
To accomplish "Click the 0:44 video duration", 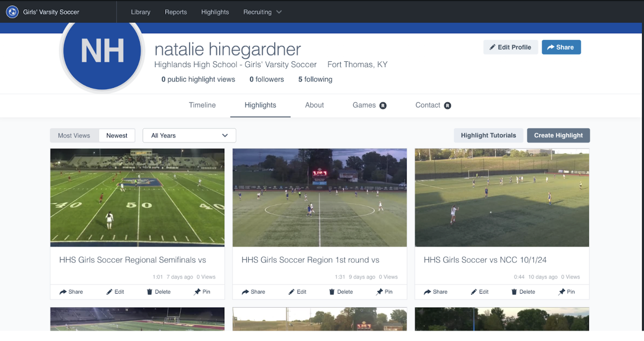I will [519, 277].
